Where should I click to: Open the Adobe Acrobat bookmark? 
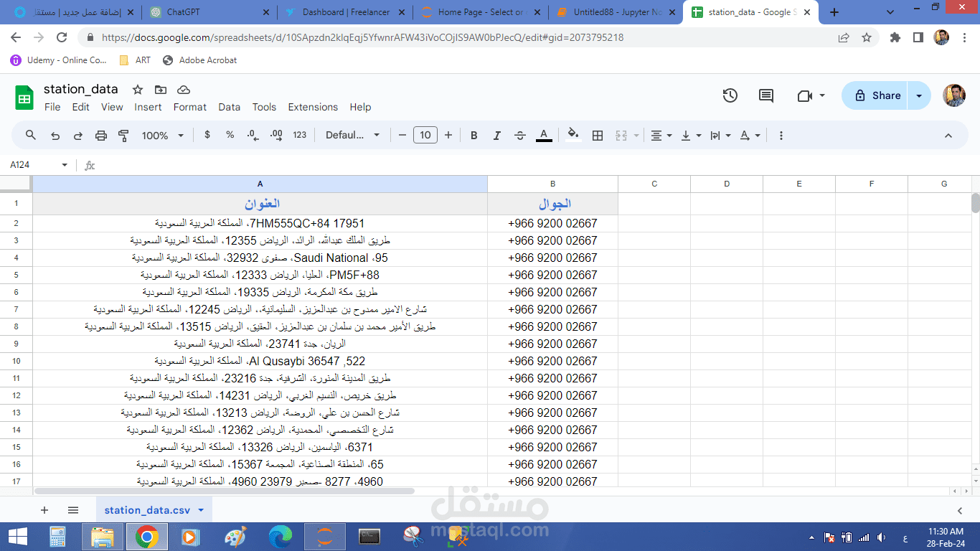coord(200,60)
